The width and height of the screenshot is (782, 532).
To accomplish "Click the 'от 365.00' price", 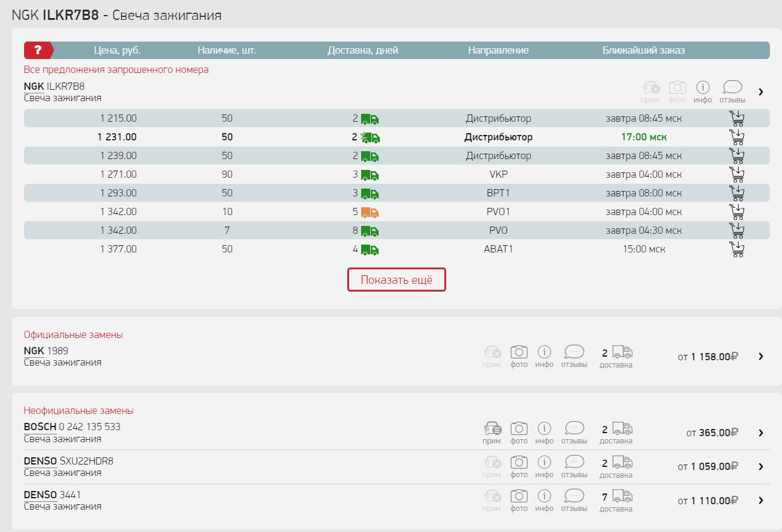I will (713, 433).
